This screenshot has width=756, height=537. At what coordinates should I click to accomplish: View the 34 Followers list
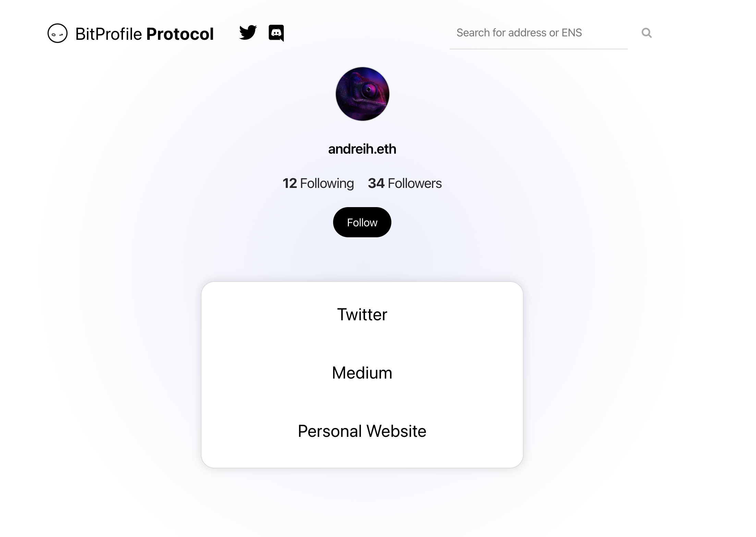point(405,183)
